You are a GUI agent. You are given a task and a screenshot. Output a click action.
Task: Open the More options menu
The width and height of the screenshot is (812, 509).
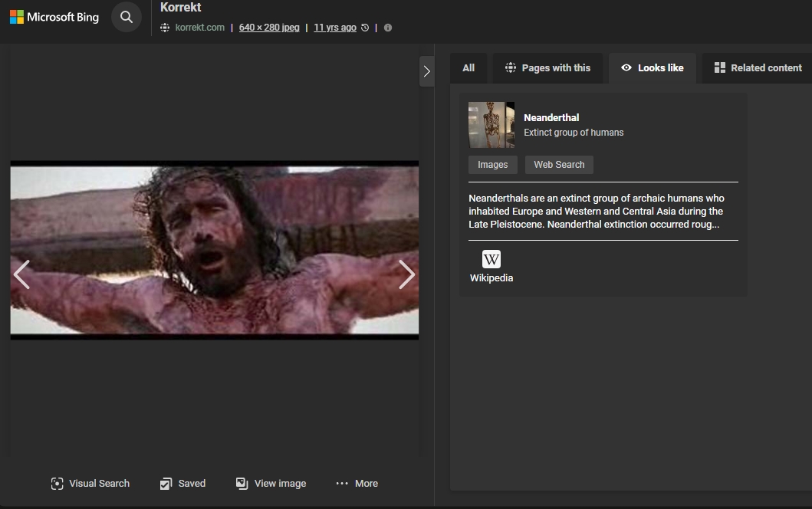[x=357, y=484]
